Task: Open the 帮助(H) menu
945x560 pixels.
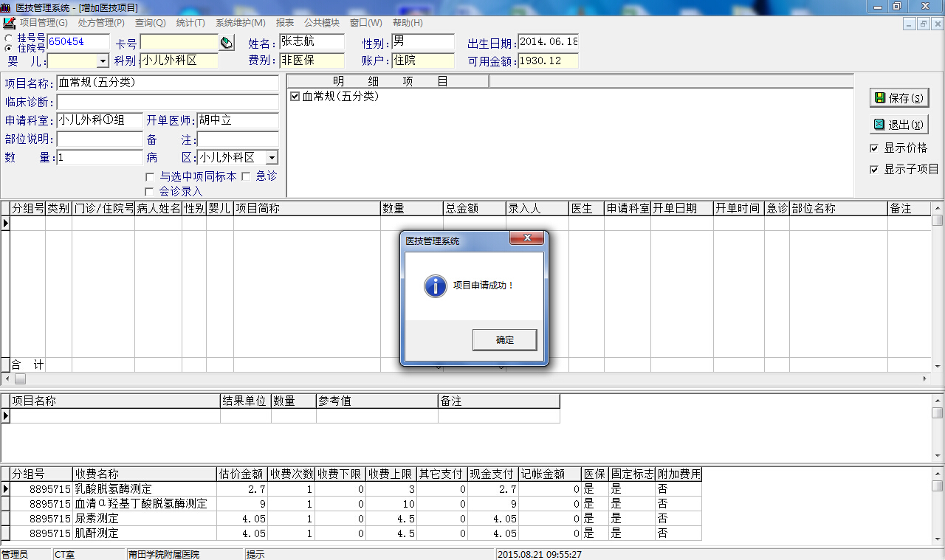Action: pyautogui.click(x=408, y=23)
